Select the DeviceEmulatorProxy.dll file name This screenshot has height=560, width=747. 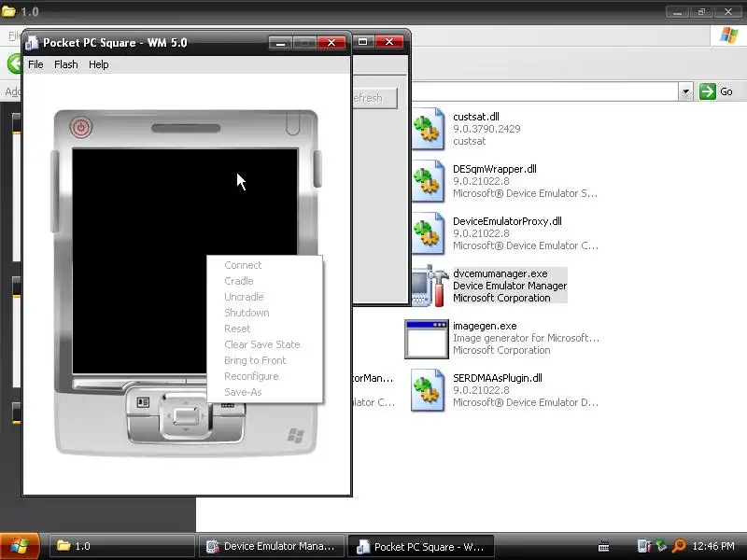pyautogui.click(x=507, y=221)
